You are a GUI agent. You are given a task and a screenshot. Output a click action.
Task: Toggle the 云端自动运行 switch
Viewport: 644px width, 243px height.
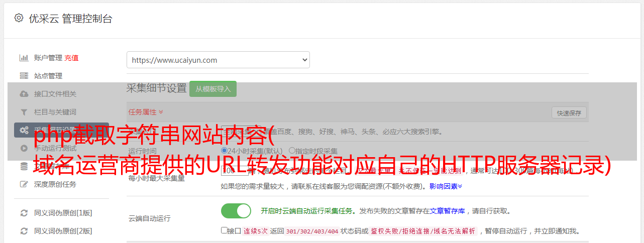tap(236, 211)
